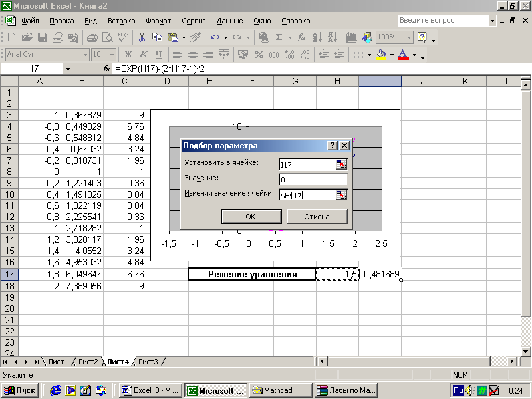Toggle bold formatting (Ж) button
This screenshot has height=399, width=532.
coord(128,55)
